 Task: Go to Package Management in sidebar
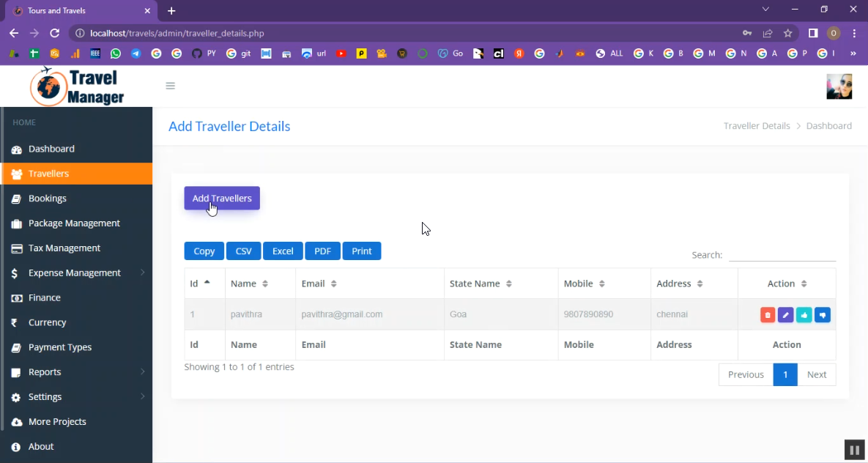coord(74,223)
